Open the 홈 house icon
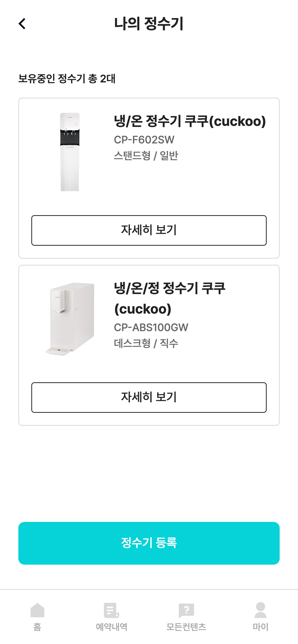The image size is (298, 644). pyautogui.click(x=37, y=610)
